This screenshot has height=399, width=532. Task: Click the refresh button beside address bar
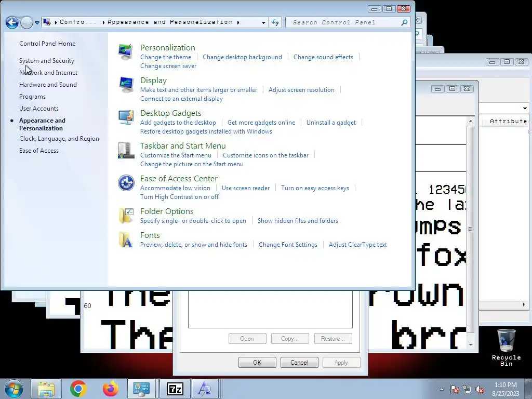pos(275,22)
